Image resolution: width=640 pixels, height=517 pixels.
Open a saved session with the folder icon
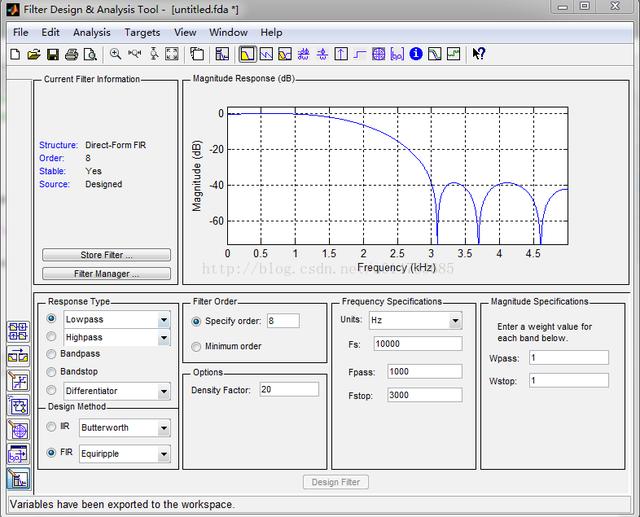click(x=34, y=54)
